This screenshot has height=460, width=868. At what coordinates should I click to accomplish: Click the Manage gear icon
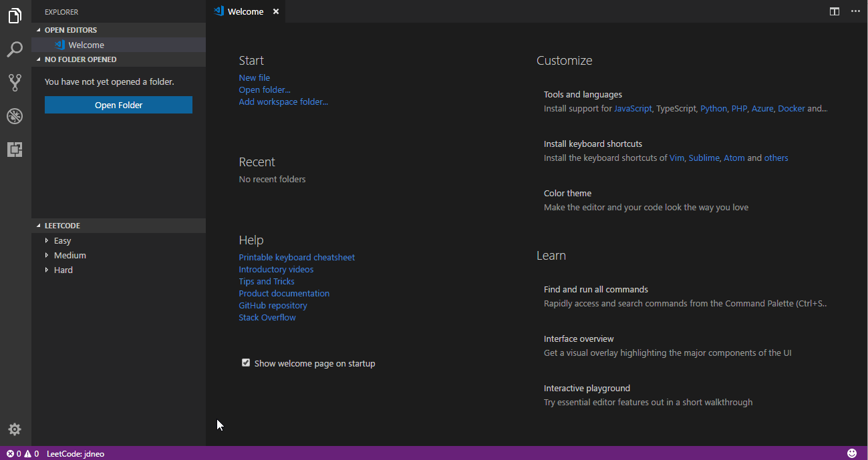15,429
